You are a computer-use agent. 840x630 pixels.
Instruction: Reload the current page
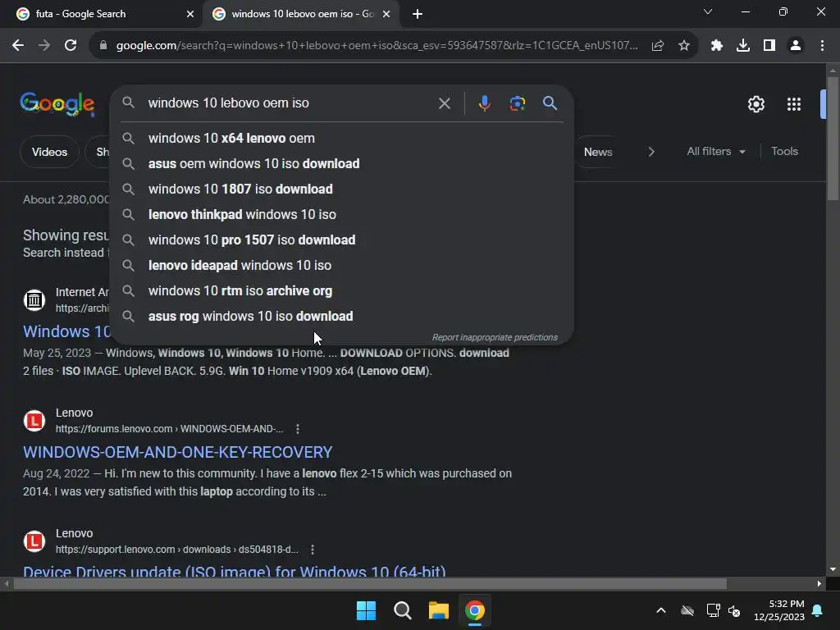pyautogui.click(x=71, y=46)
